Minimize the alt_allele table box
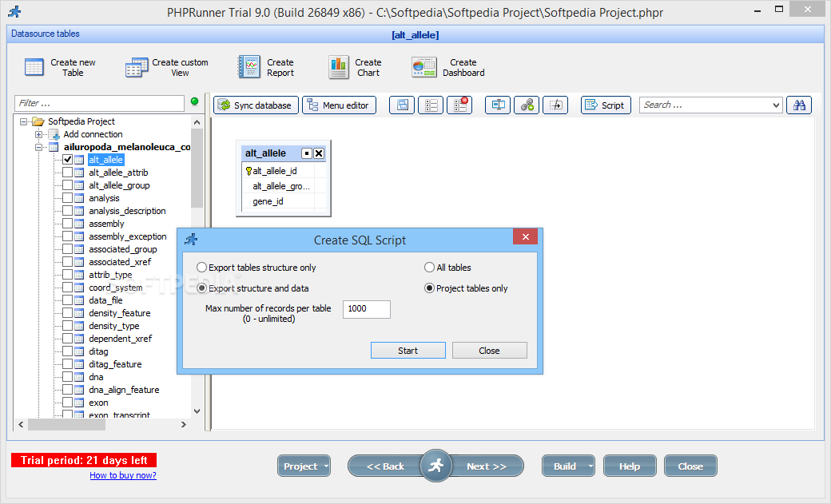 pyautogui.click(x=306, y=153)
